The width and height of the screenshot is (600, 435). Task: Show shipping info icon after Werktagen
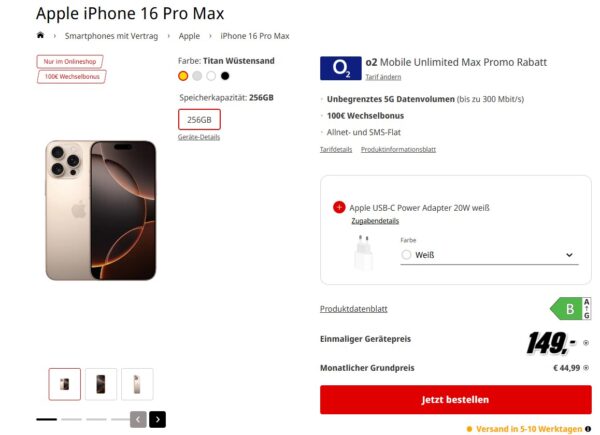click(588, 429)
